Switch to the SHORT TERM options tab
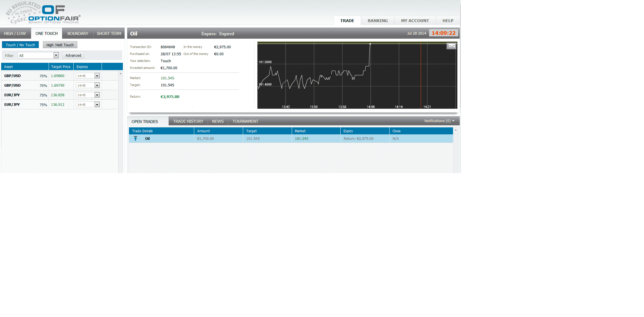Image resolution: width=644 pixels, height=317 pixels. tap(109, 33)
